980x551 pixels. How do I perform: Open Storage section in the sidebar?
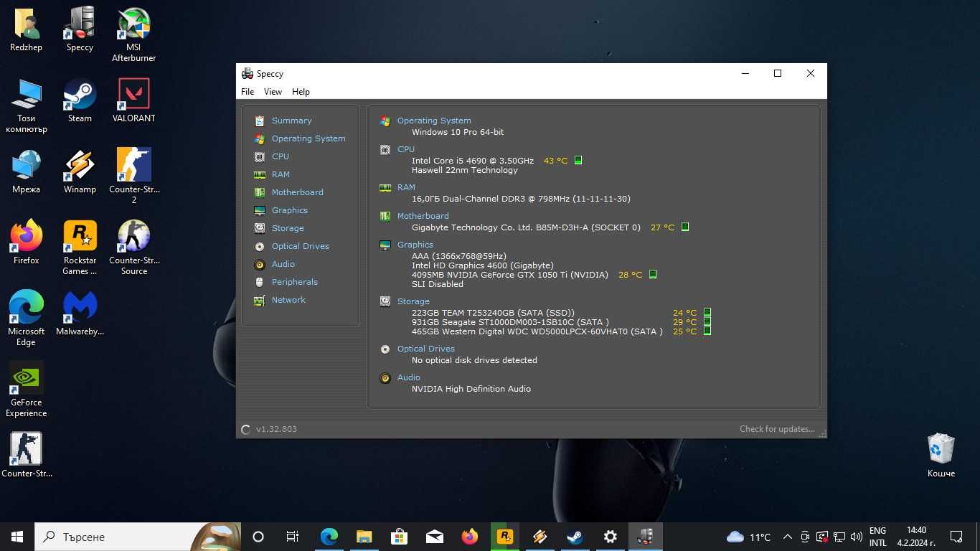288,228
